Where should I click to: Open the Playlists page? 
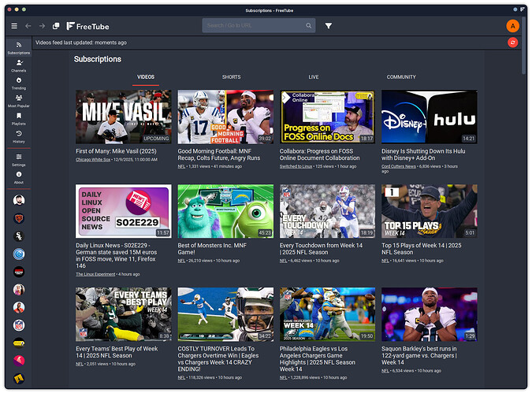tap(19, 118)
